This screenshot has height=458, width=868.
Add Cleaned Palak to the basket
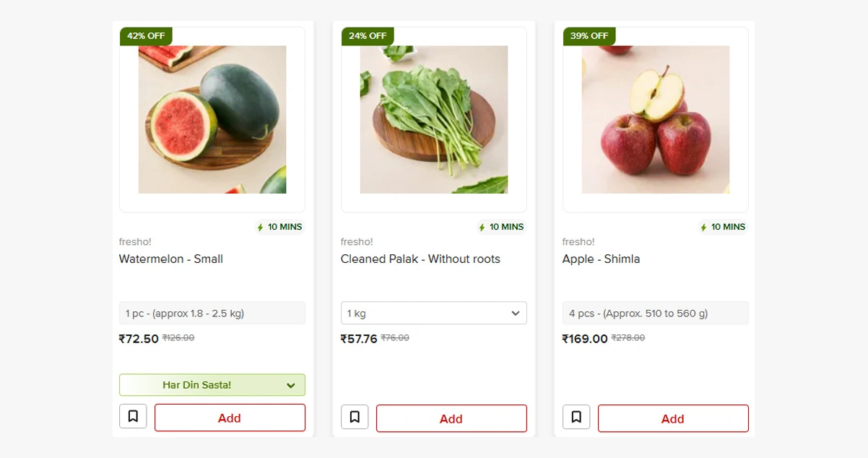tap(451, 418)
